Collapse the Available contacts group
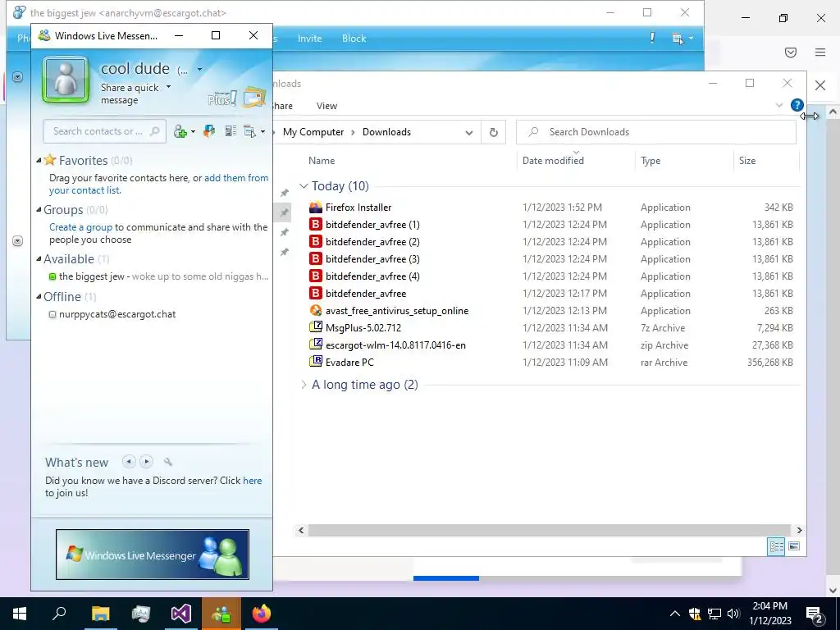Screen dimensions: 840x630 pyautogui.click(x=39, y=258)
